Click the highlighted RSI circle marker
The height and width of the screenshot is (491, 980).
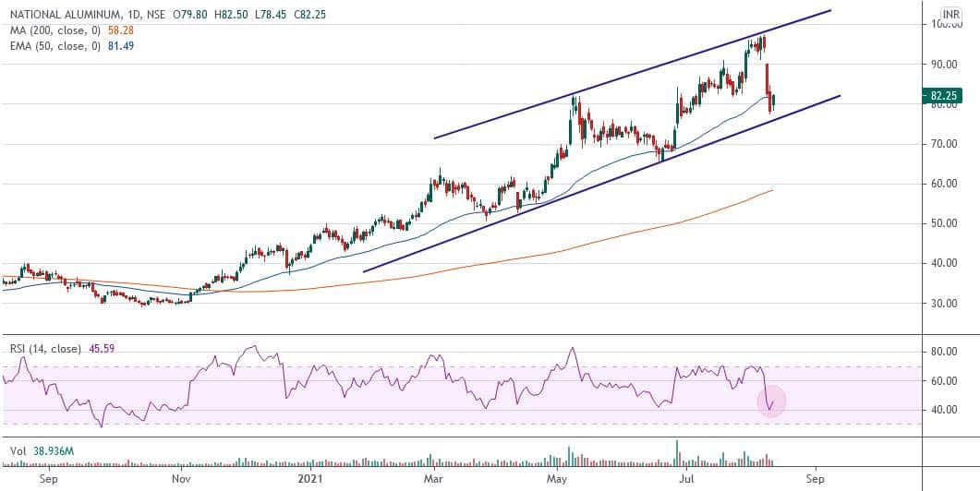(x=770, y=401)
